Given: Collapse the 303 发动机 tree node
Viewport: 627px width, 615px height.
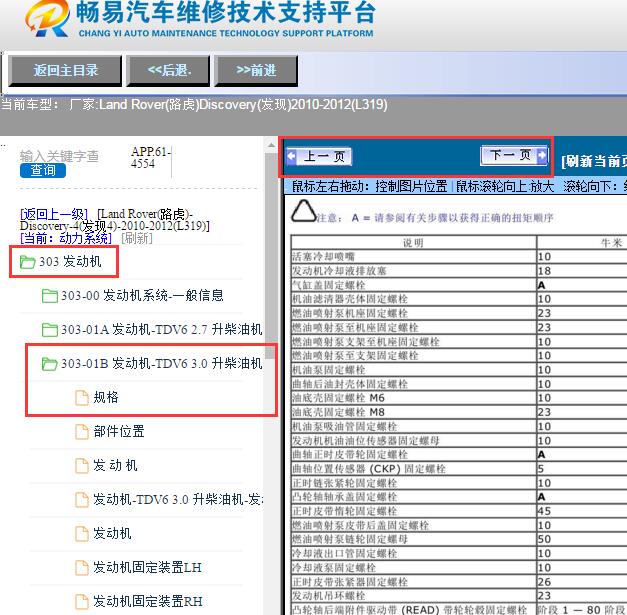Looking at the screenshot, I should pos(70,262).
